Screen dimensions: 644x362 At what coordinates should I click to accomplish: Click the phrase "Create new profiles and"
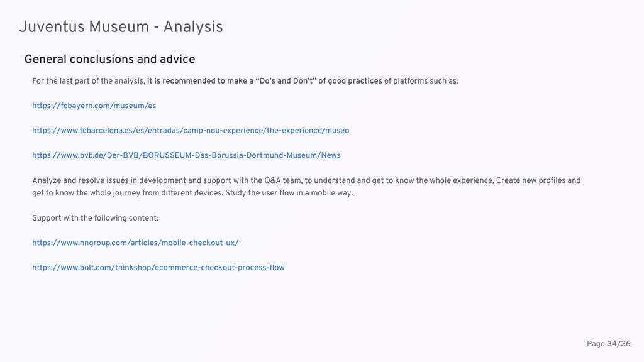[x=538, y=180]
